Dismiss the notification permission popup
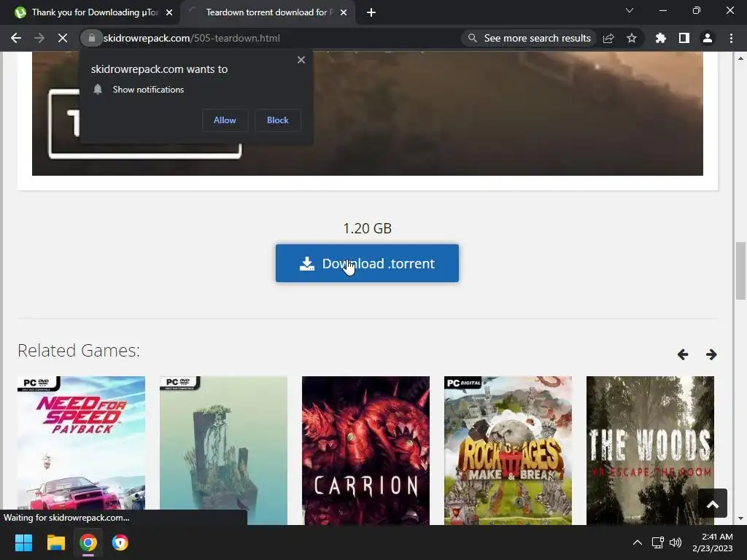This screenshot has height=560, width=747. click(301, 60)
